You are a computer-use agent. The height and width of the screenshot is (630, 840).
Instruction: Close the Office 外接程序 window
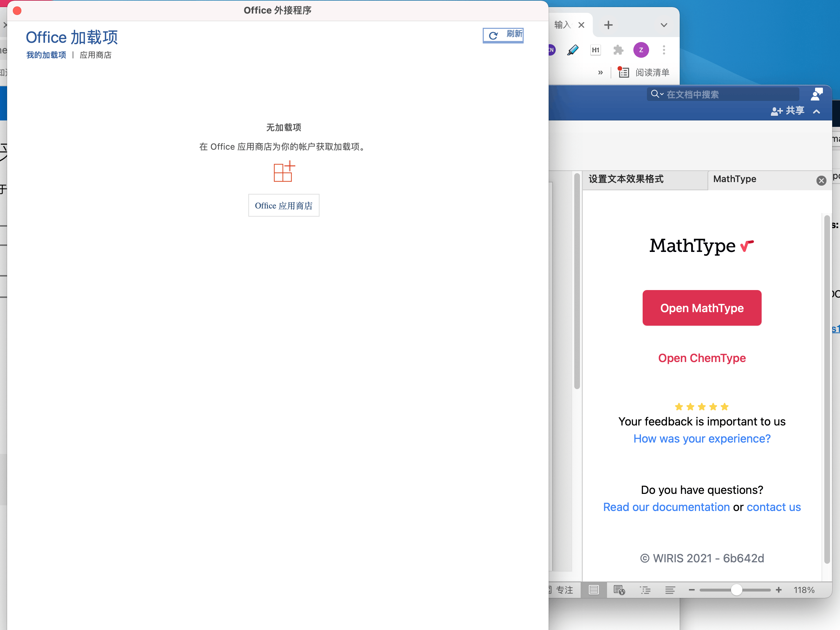pyautogui.click(x=17, y=11)
